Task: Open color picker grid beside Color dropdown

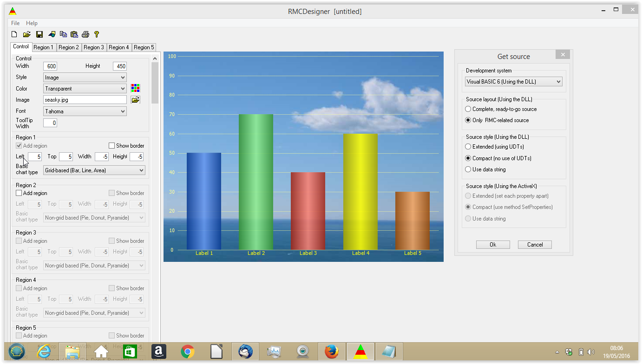Action: (x=135, y=88)
